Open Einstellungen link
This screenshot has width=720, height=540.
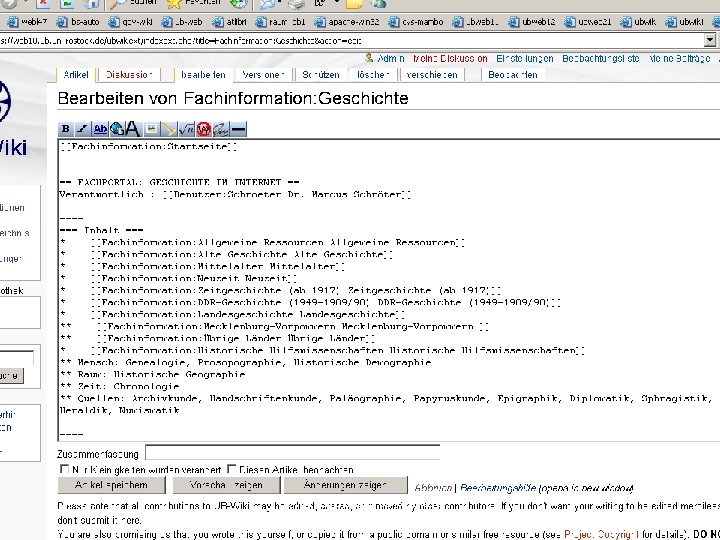coord(524,59)
